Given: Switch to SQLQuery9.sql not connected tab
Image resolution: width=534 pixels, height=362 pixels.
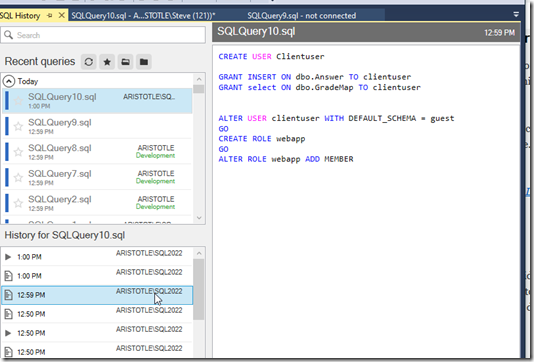Looking at the screenshot, I should click(301, 16).
